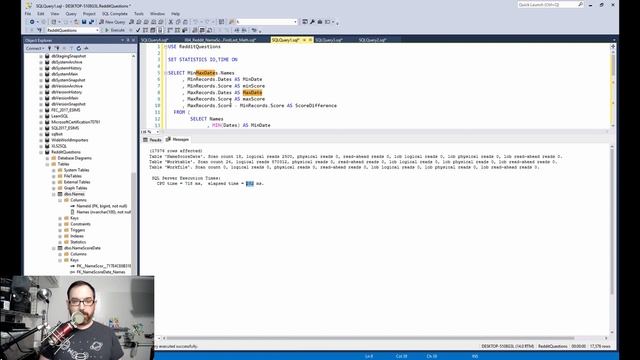
Task: Switch to the SQLQuery3.sql tab
Action: (x=329, y=40)
